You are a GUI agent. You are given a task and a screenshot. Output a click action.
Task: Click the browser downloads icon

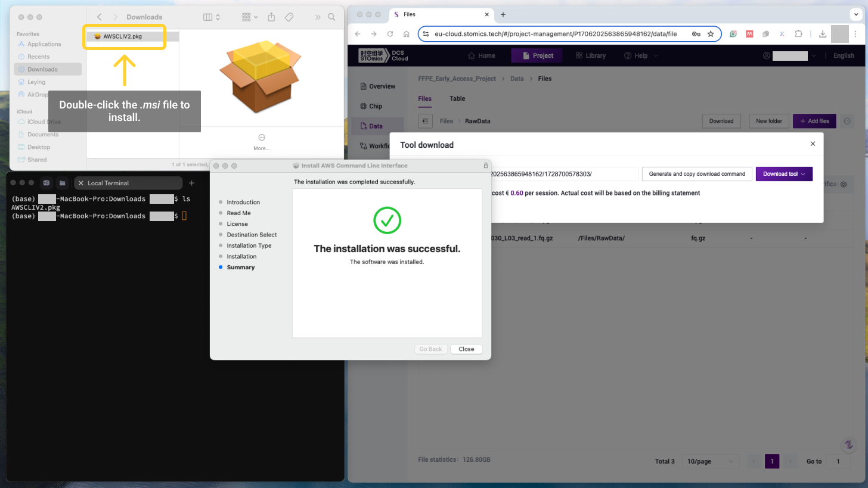pyautogui.click(x=822, y=34)
